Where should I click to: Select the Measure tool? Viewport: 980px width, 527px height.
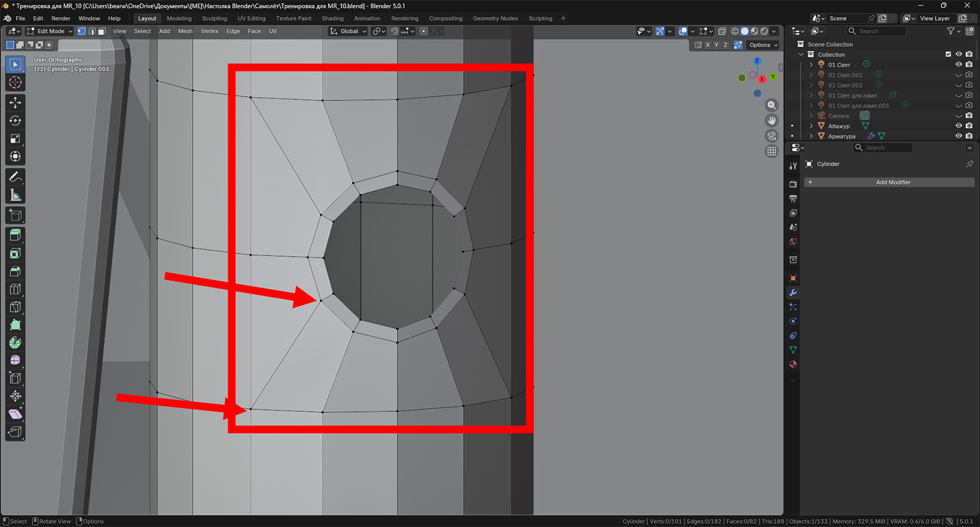(15, 195)
